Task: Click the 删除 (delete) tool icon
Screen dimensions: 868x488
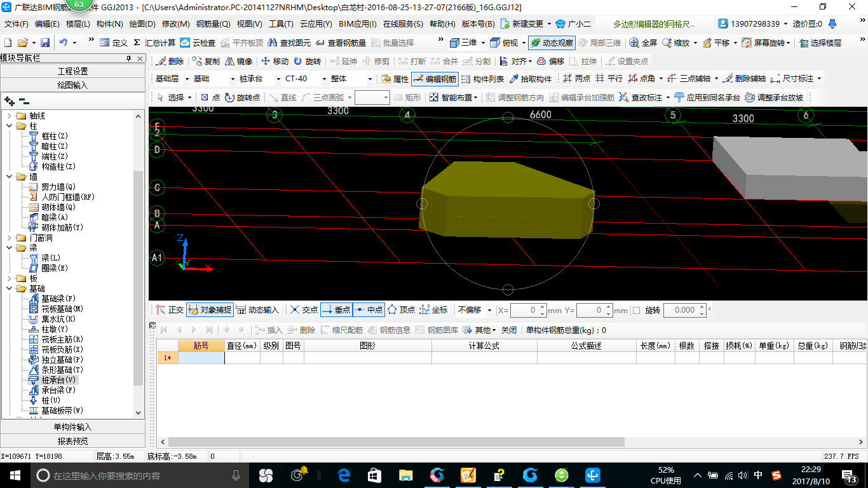Action: point(170,62)
